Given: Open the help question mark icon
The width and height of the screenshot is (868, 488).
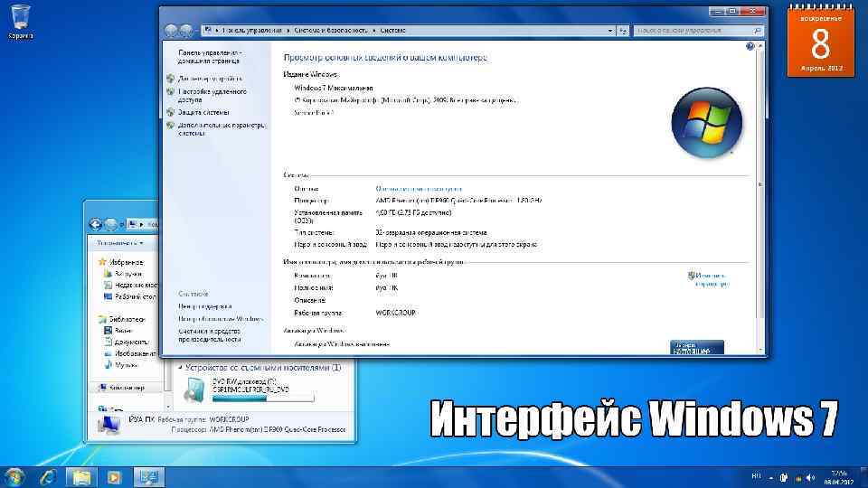Looking at the screenshot, I should (x=750, y=46).
